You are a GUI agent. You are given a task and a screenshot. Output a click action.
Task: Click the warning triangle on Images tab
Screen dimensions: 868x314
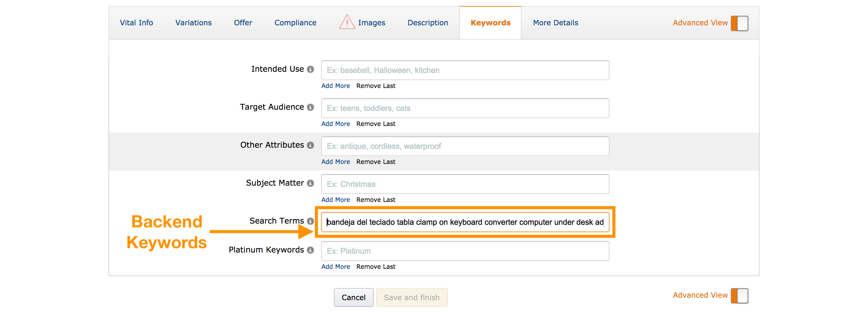346,23
